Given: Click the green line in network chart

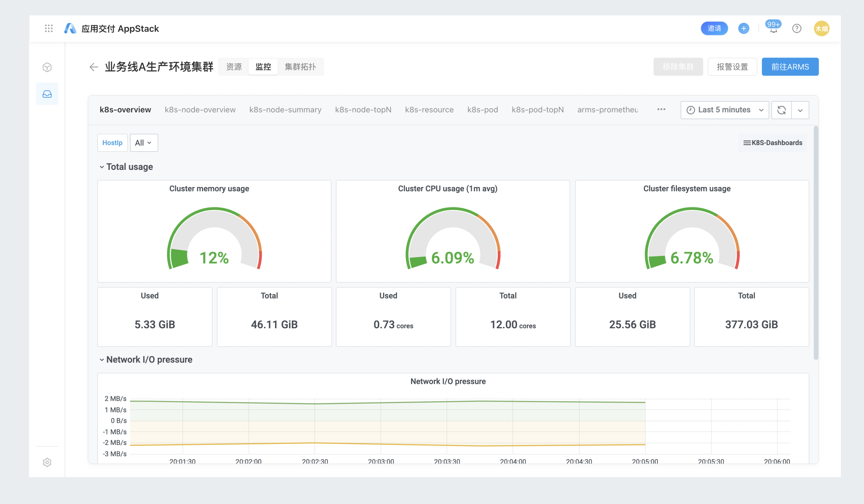Looking at the screenshot, I should pyautogui.click(x=387, y=402).
